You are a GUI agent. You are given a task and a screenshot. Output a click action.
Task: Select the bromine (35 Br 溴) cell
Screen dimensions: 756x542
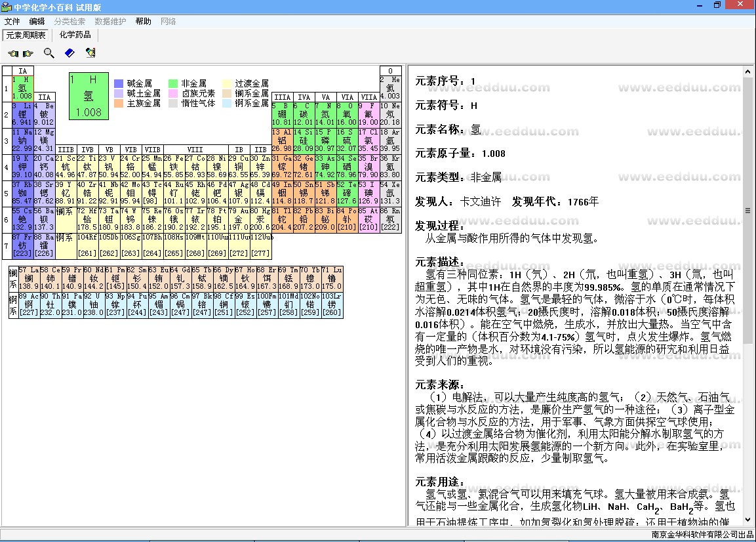369,167
